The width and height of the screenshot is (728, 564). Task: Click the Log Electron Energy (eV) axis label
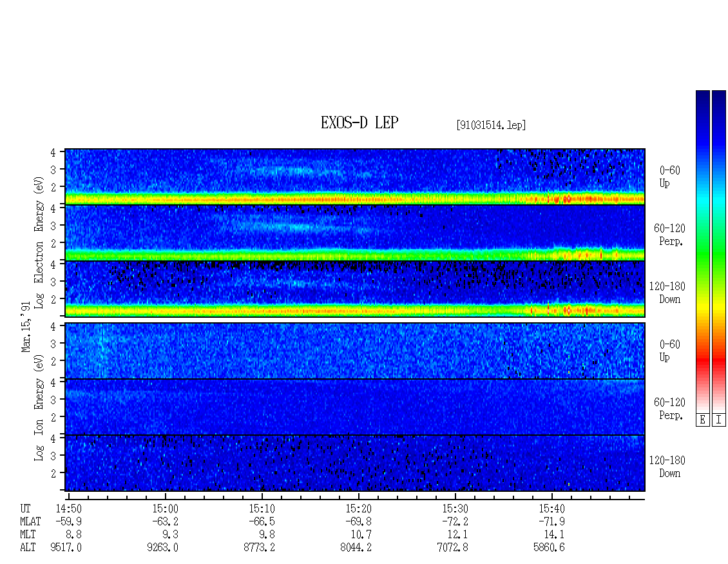[x=39, y=242]
